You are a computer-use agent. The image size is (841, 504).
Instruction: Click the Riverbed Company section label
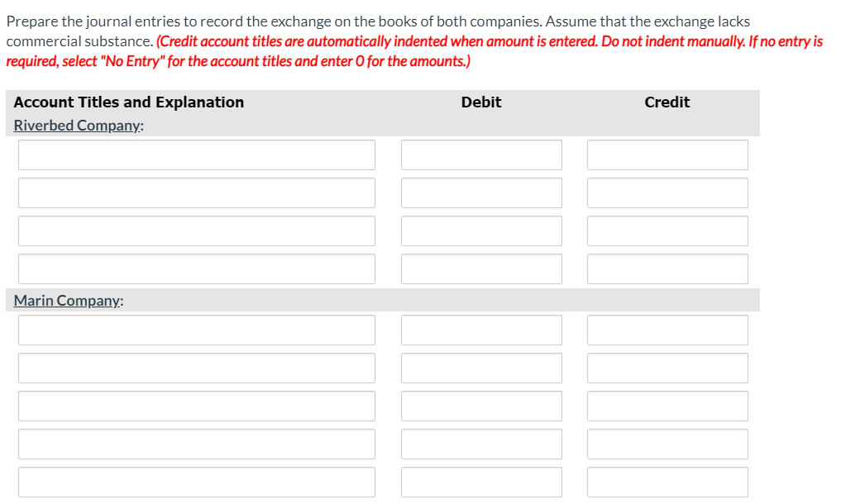(x=79, y=126)
